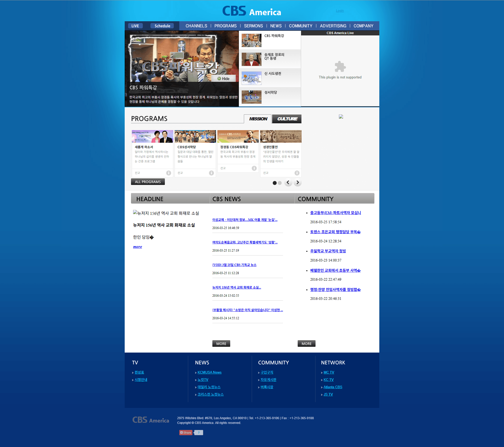
Task: Switch to the MISSION programs tab
Action: click(258, 119)
